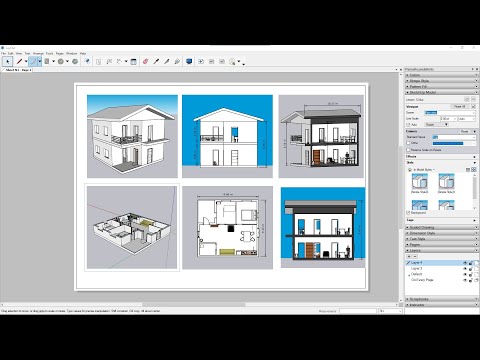Tick Preserve Scale on Resize checkbox

[x=408, y=150]
